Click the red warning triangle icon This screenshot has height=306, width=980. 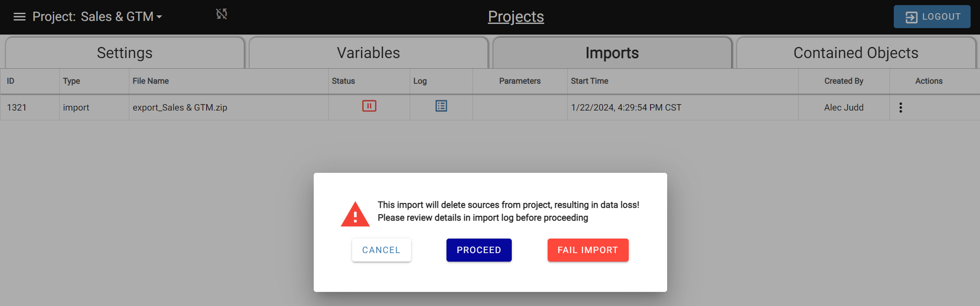(x=355, y=214)
